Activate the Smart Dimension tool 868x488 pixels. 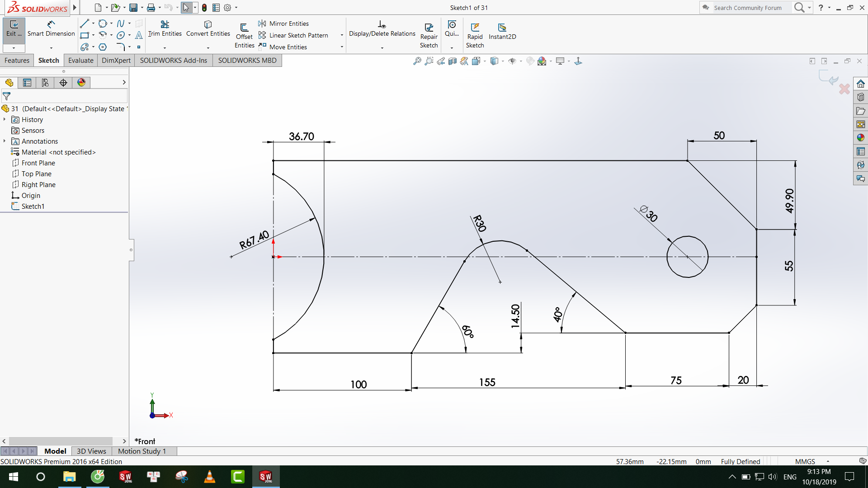pos(51,28)
